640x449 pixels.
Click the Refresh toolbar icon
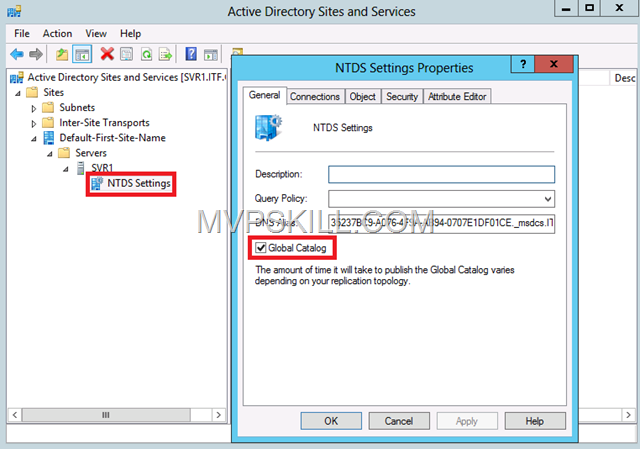(147, 54)
